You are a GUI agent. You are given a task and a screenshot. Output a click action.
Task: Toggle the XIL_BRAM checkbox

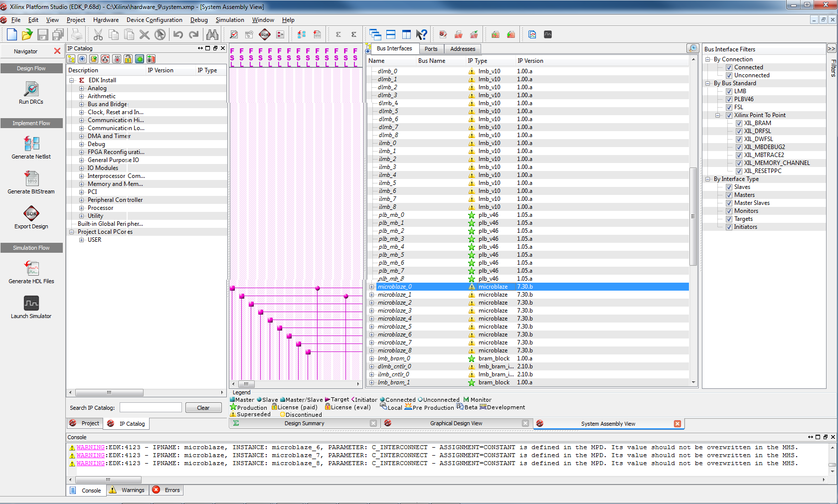tap(739, 123)
